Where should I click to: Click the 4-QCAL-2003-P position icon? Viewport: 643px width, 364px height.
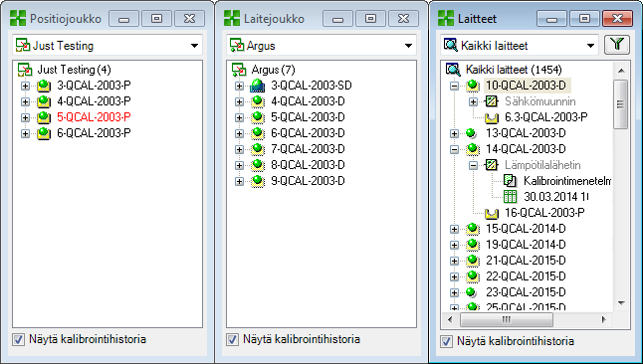44,101
